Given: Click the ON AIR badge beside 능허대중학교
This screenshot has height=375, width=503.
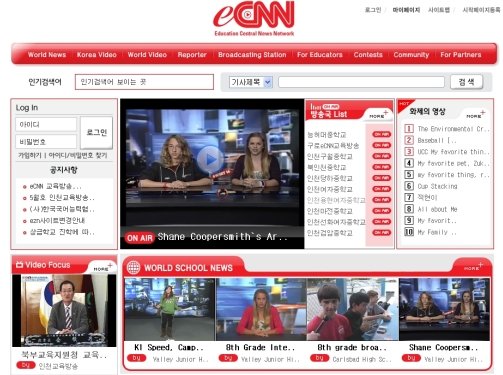Looking at the screenshot, I should point(382,134).
